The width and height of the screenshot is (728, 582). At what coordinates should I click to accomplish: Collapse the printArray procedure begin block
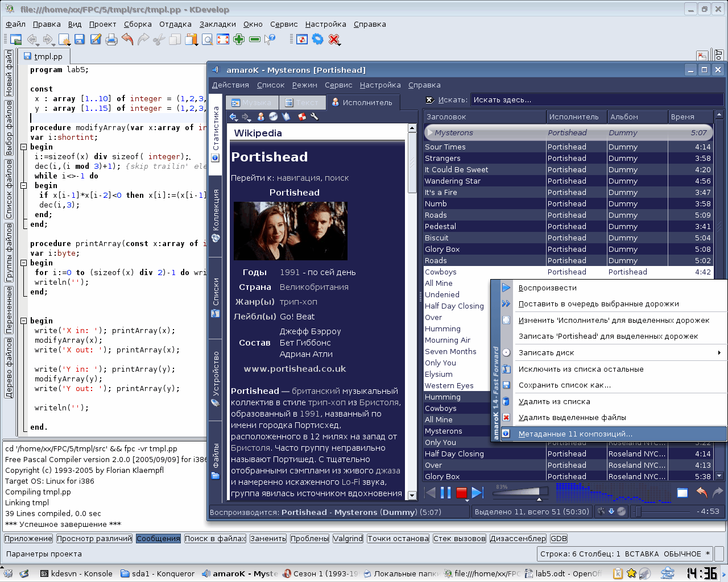(x=24, y=263)
